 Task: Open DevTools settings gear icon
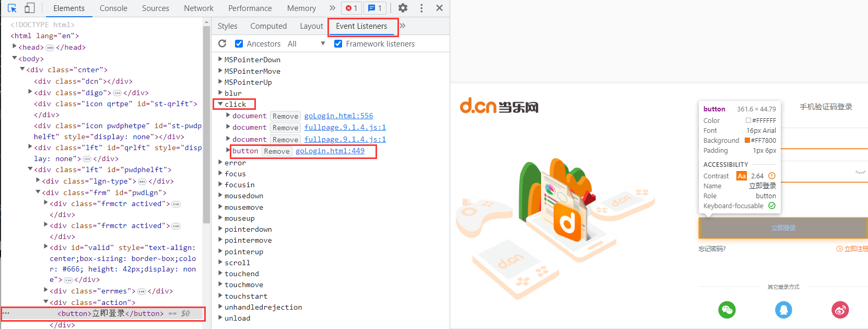pos(403,8)
